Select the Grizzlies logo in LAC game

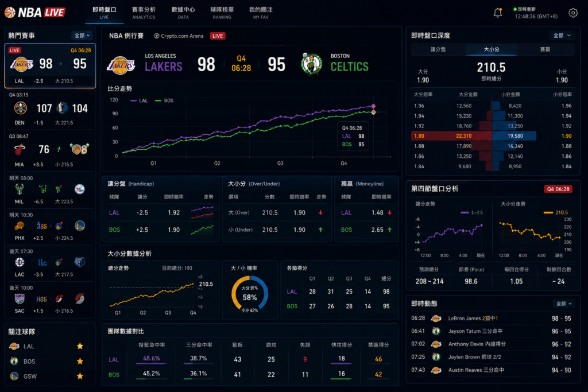pos(79,262)
